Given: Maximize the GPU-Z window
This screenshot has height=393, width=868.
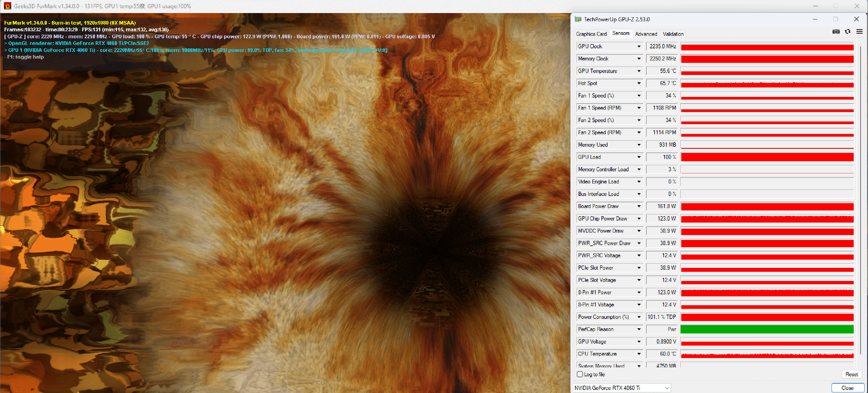Looking at the screenshot, I should coord(835,19).
